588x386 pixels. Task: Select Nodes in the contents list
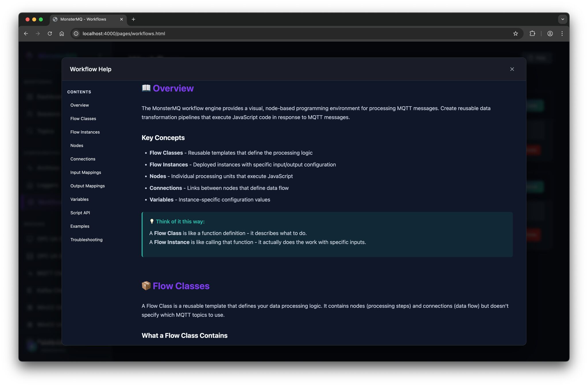click(77, 146)
